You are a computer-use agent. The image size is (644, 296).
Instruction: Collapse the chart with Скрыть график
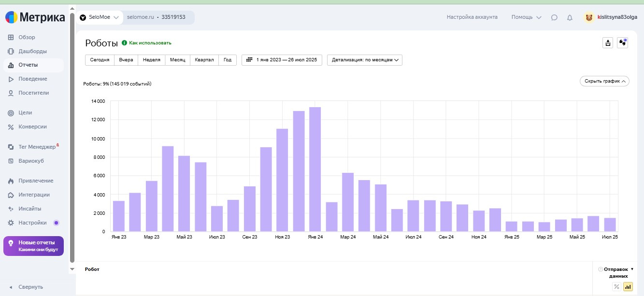point(604,81)
